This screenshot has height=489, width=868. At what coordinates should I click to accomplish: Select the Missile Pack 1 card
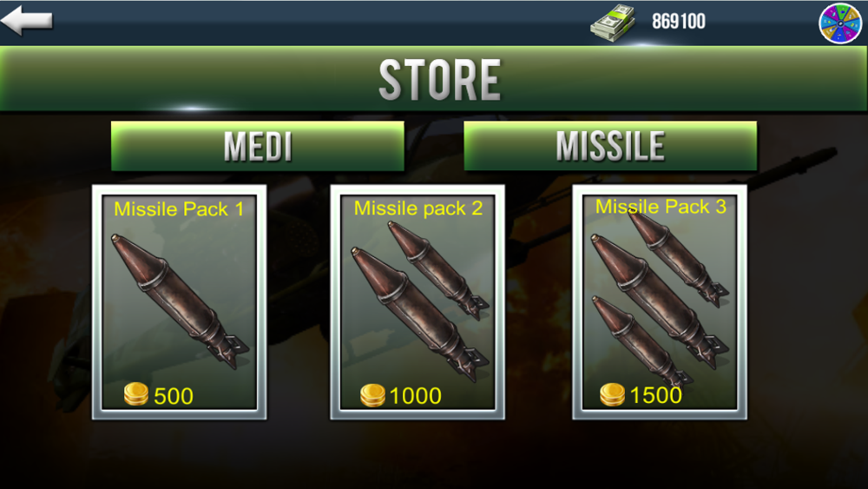tap(180, 301)
